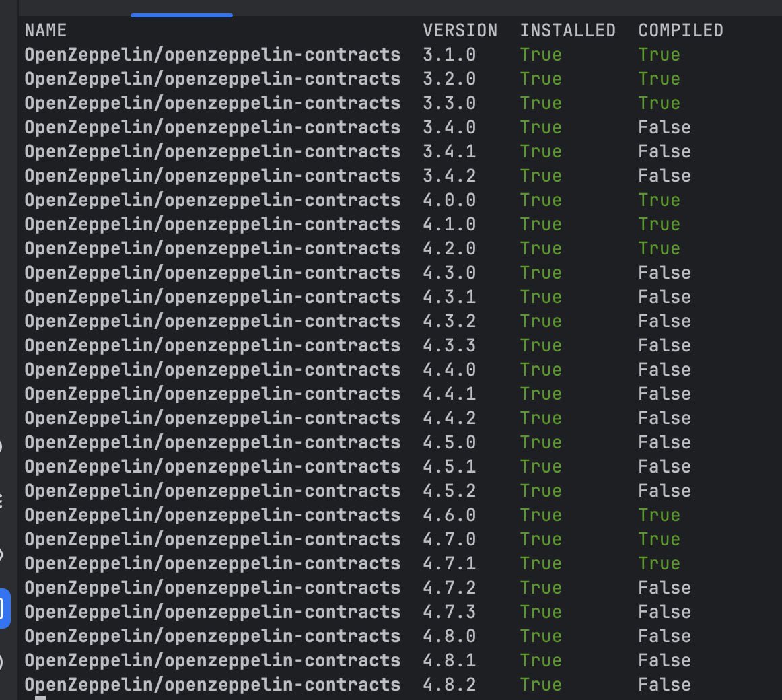The width and height of the screenshot is (782, 700).
Task: Select version number 3.4.2
Action: click(449, 176)
